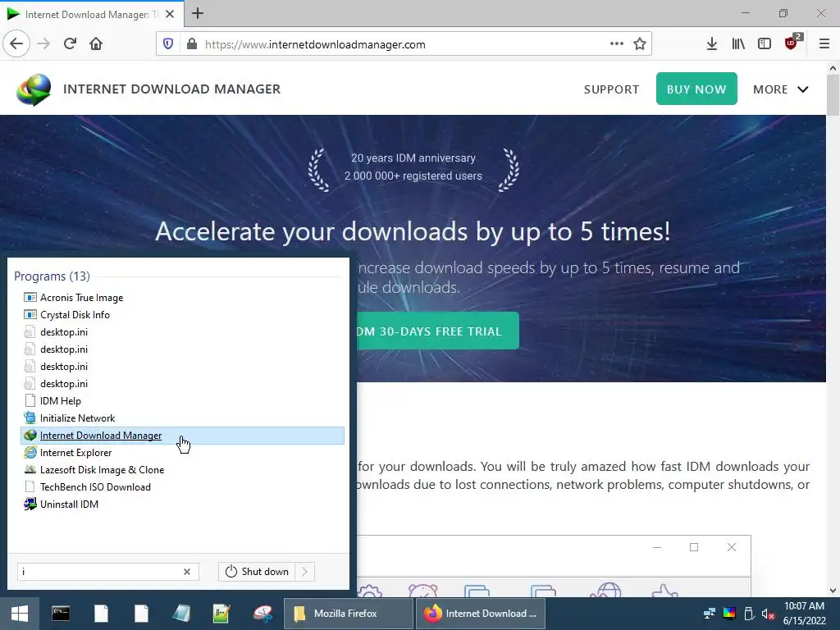The image size is (840, 630).
Task: Click the muted volume tray icon
Action: pos(768,614)
